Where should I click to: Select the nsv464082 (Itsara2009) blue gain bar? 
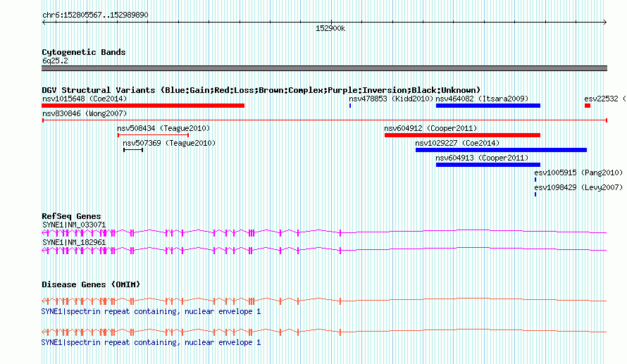[488, 106]
